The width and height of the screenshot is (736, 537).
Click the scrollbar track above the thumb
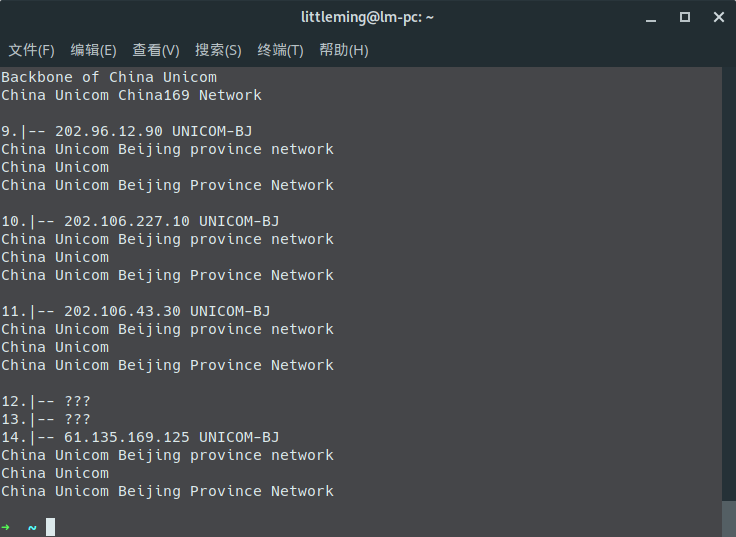point(729,284)
